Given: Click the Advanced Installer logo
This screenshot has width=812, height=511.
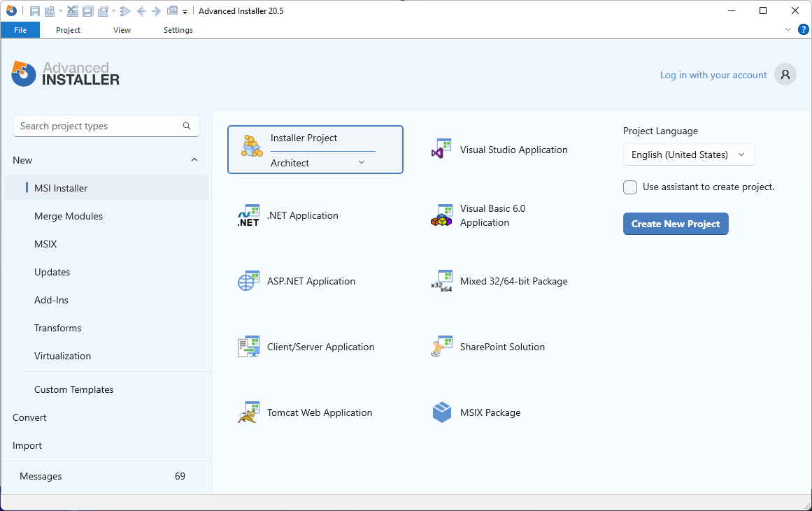Looking at the screenshot, I should (66, 74).
